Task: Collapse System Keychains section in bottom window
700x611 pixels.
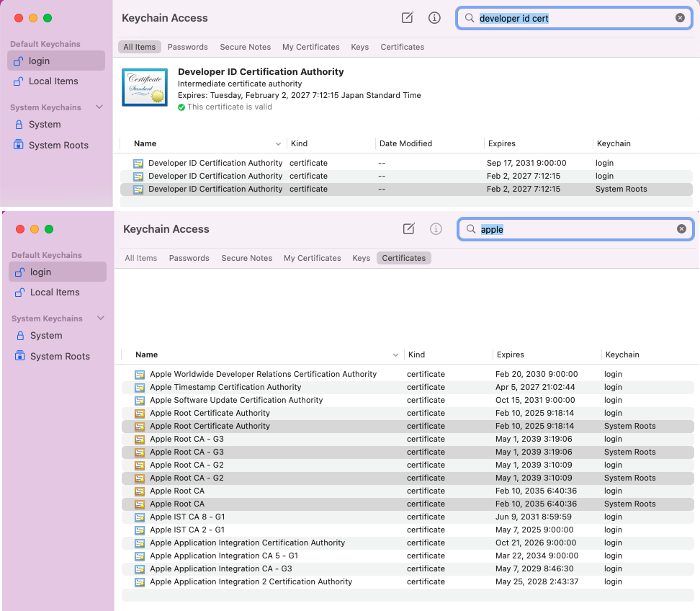Action: pyautogui.click(x=101, y=318)
